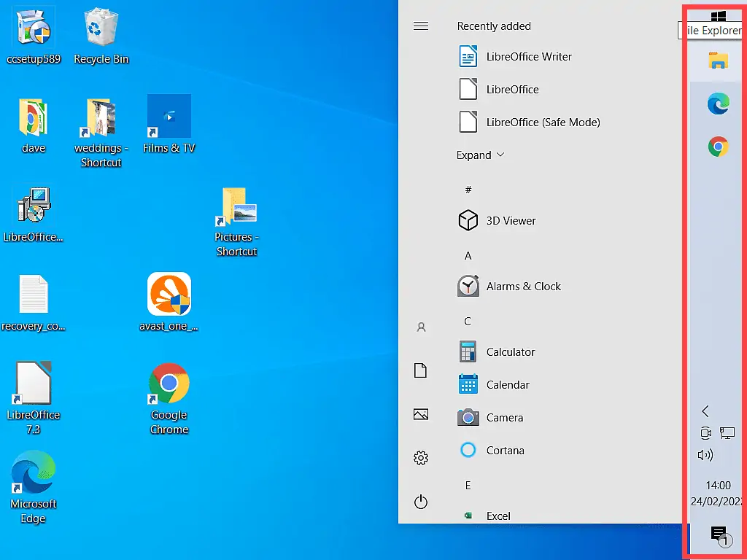Screen dimensions: 747x560
Task: Click the clock in the taskbar
Action: point(717,493)
